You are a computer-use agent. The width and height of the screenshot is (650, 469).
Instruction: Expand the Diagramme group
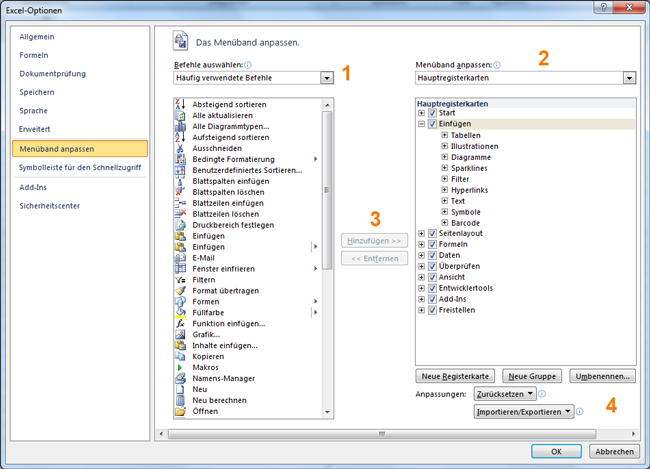[x=444, y=157]
